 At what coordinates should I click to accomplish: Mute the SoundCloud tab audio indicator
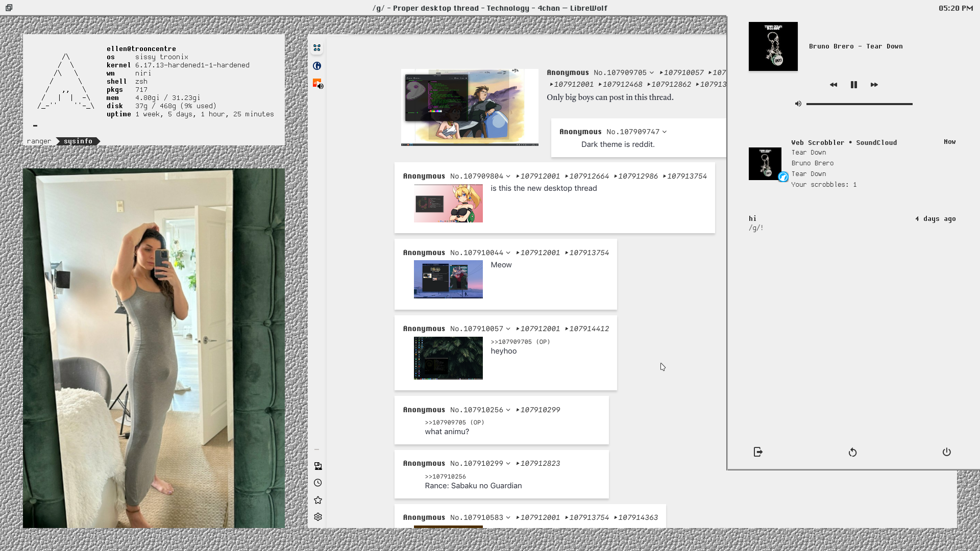tap(321, 86)
